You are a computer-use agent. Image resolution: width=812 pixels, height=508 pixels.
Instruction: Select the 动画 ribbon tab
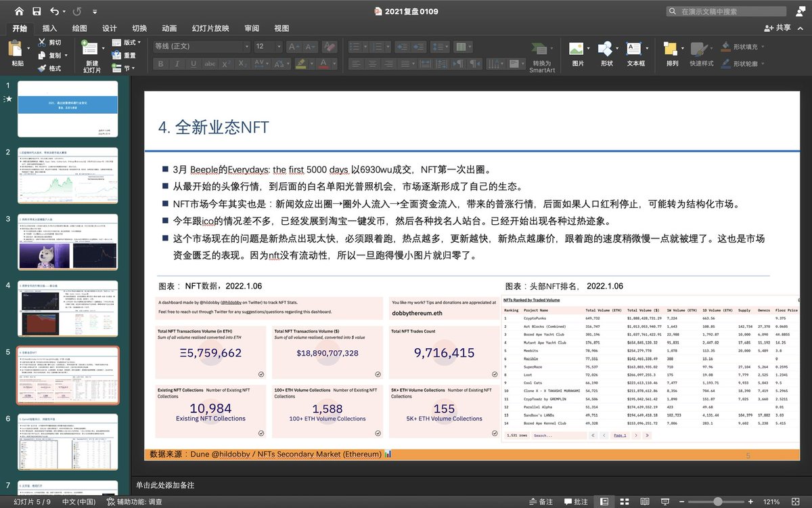tap(169, 28)
